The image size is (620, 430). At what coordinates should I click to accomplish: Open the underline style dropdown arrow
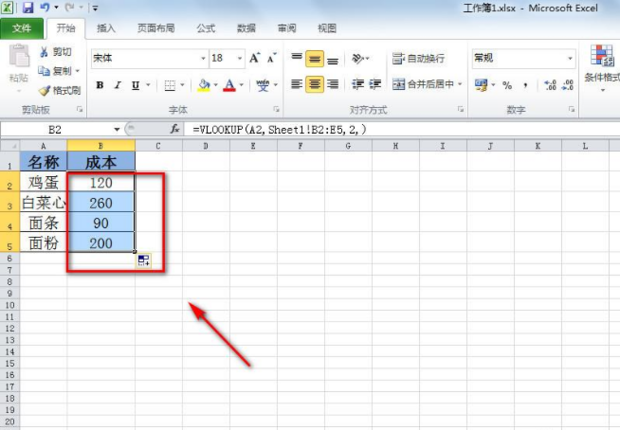tap(148, 85)
